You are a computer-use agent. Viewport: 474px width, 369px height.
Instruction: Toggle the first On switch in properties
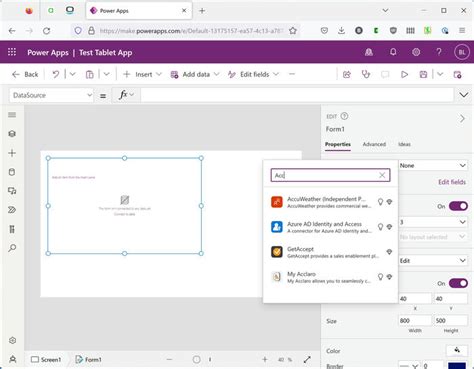[458, 206]
